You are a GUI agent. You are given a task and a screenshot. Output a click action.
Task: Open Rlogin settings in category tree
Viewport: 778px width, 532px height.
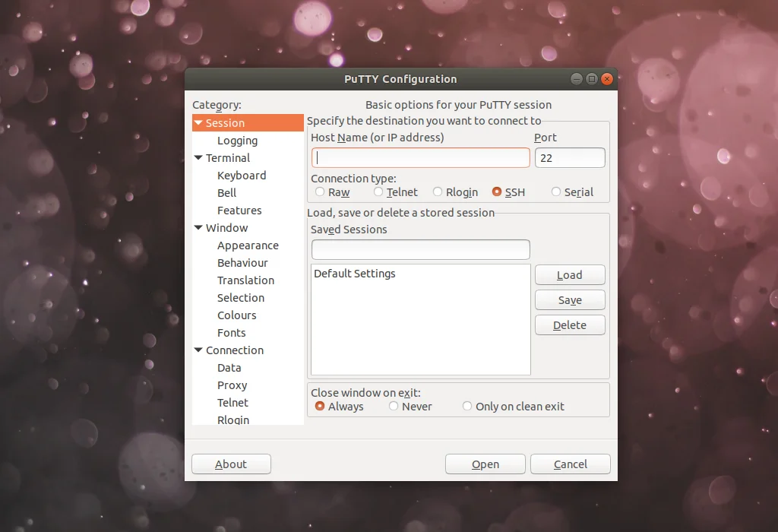click(233, 420)
